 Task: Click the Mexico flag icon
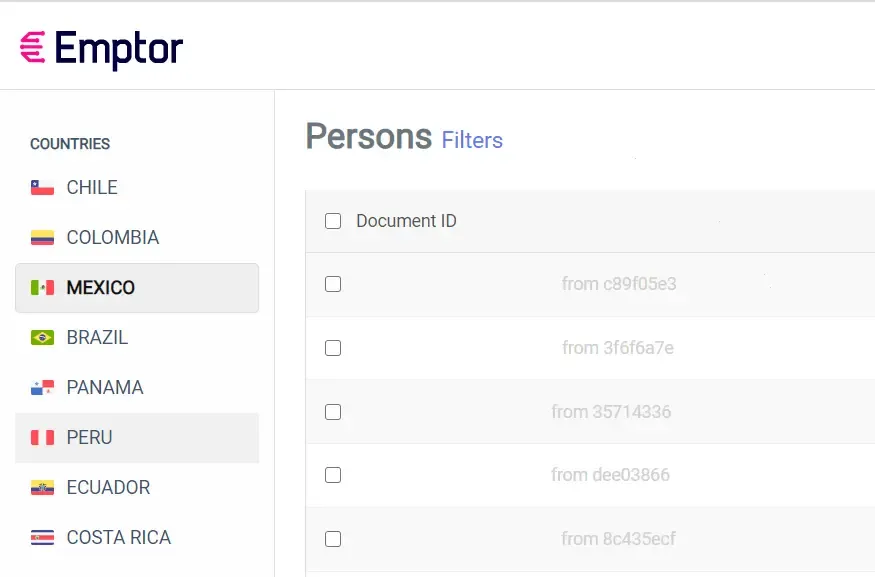coord(40,287)
